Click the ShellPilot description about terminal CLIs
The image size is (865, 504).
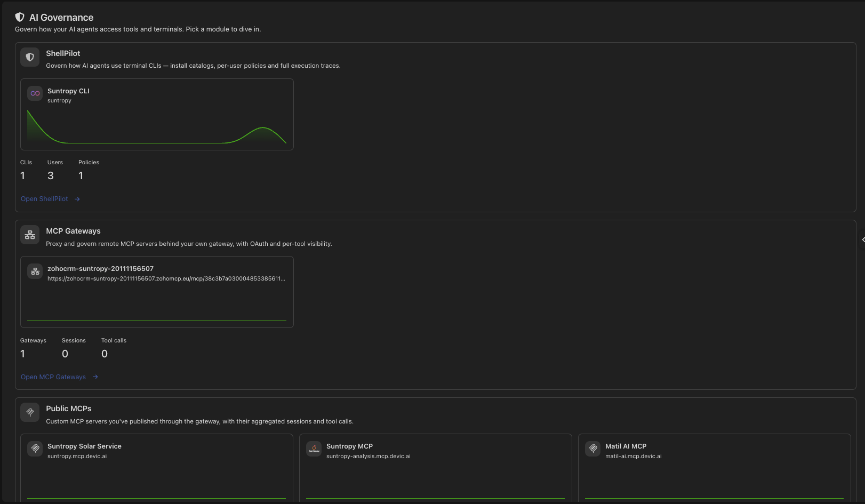pos(193,66)
